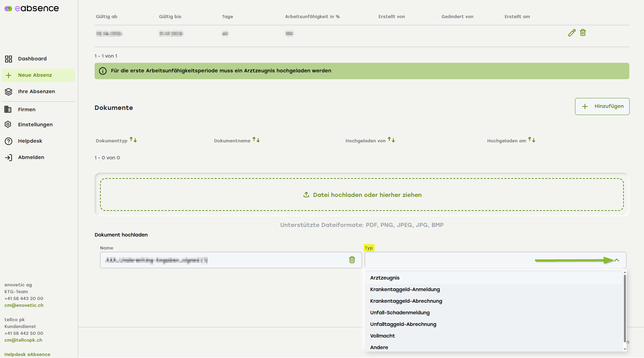Go to Ihre Absenzen

pos(36,91)
